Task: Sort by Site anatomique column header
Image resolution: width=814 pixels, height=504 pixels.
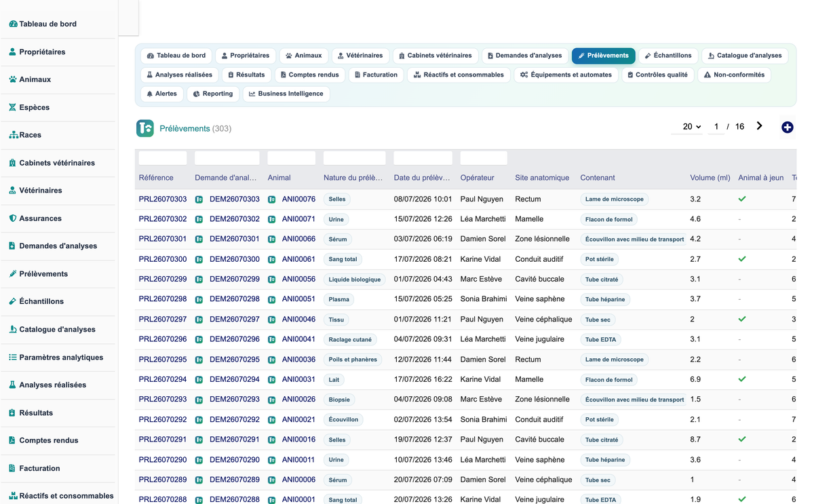Action: (x=542, y=178)
